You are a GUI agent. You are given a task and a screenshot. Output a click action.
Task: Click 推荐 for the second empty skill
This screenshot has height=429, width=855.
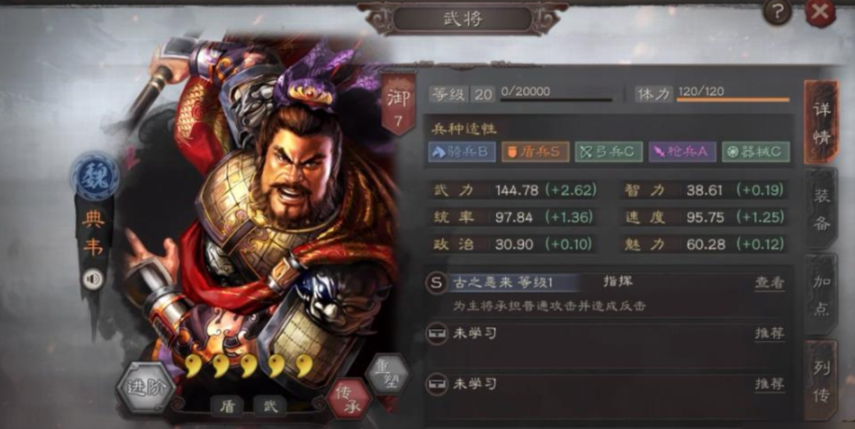[769, 384]
